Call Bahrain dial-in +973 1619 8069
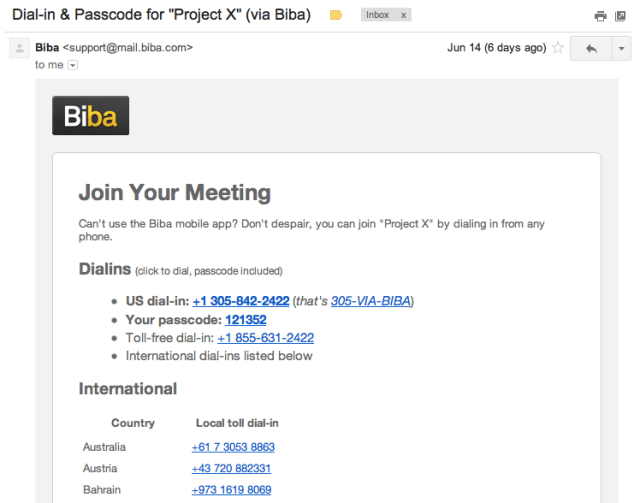 (x=231, y=489)
